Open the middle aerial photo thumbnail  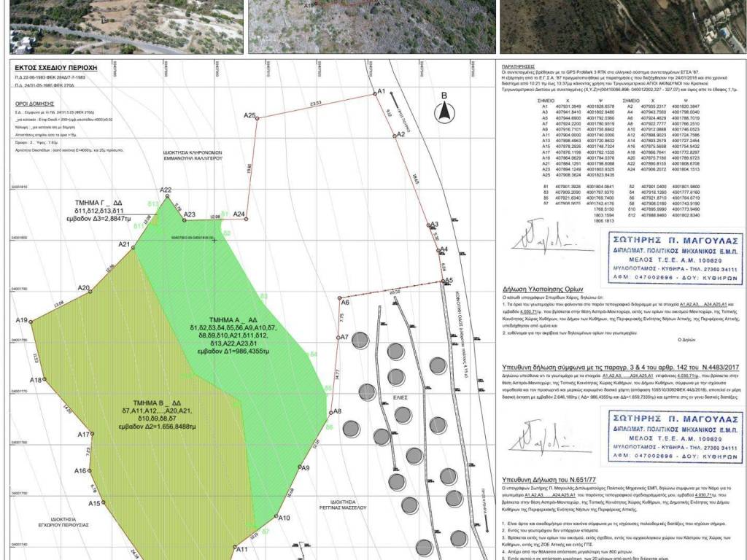coord(371,26)
